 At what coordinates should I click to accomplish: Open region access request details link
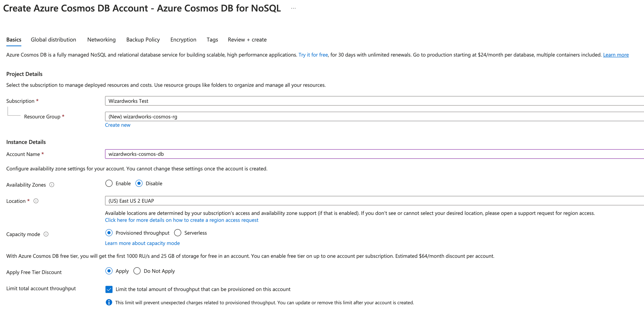(x=181, y=220)
